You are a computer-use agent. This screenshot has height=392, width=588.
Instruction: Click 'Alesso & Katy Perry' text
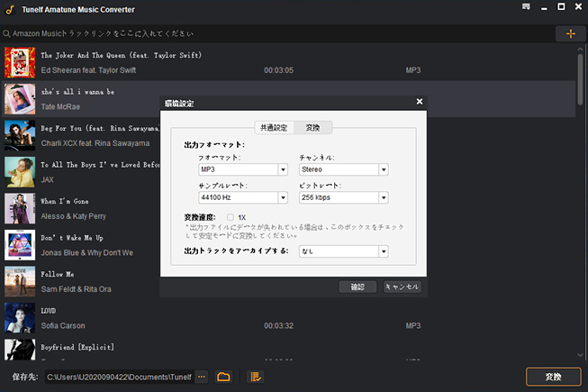pos(74,216)
